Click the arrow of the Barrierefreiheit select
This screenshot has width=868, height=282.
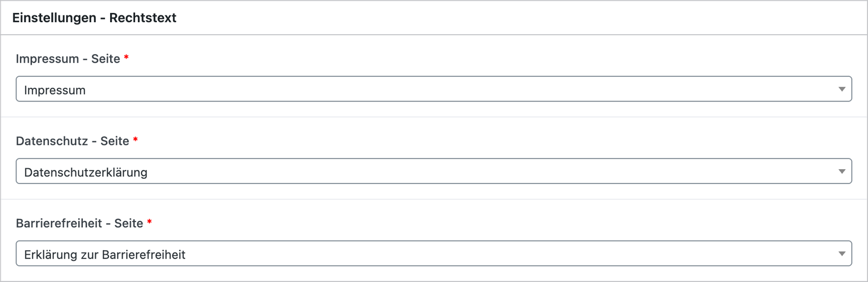click(x=841, y=254)
